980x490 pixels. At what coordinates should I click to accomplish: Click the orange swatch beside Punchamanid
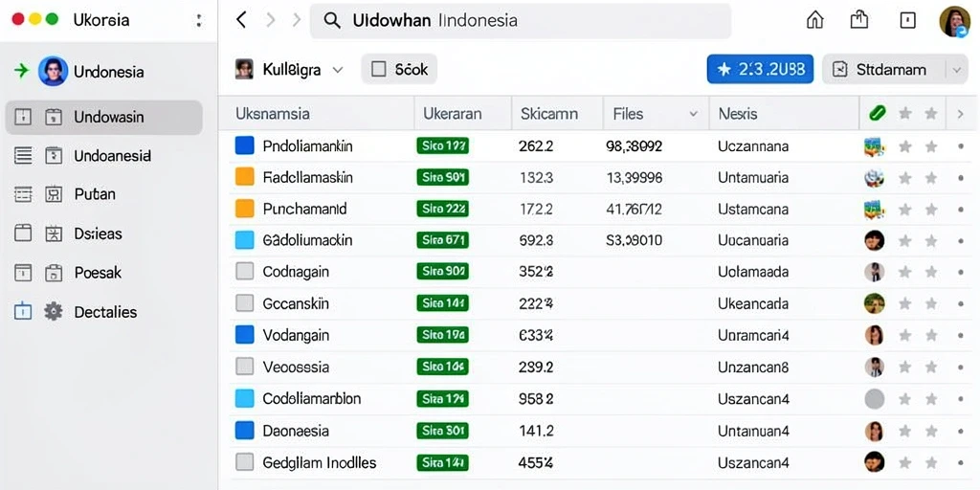click(x=244, y=208)
